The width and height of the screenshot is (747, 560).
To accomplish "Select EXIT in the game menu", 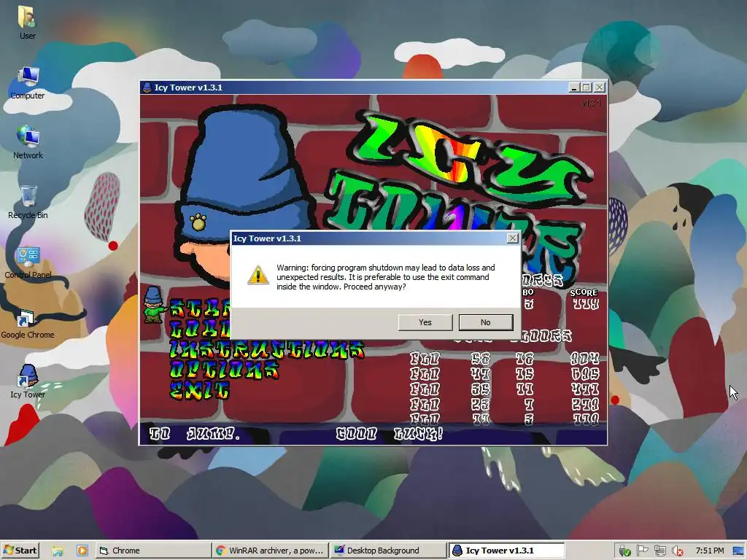I will click(200, 390).
